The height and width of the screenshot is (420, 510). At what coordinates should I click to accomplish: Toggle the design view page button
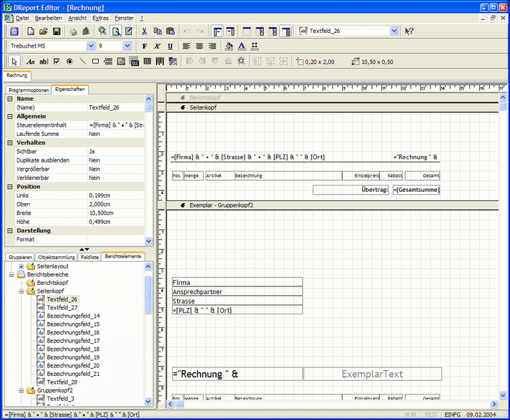coord(116,31)
